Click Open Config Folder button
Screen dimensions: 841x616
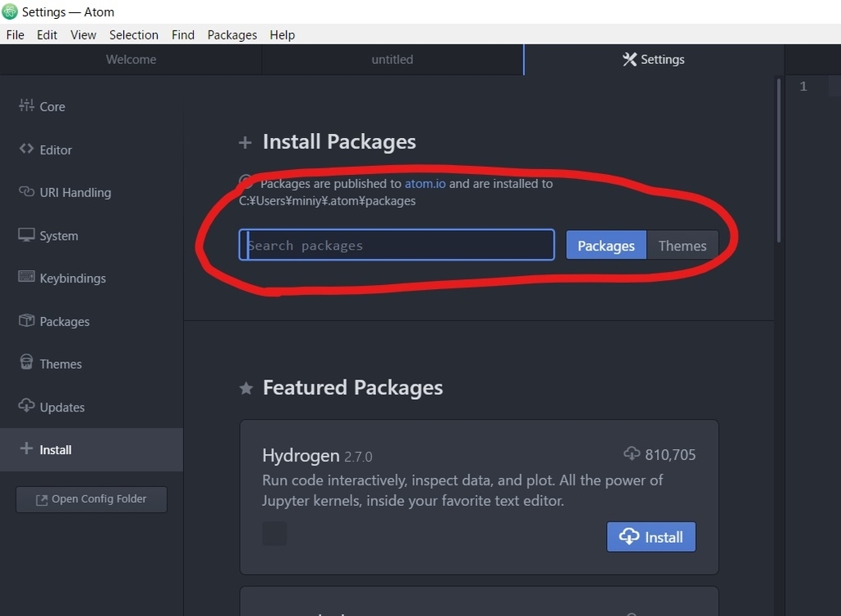point(91,499)
